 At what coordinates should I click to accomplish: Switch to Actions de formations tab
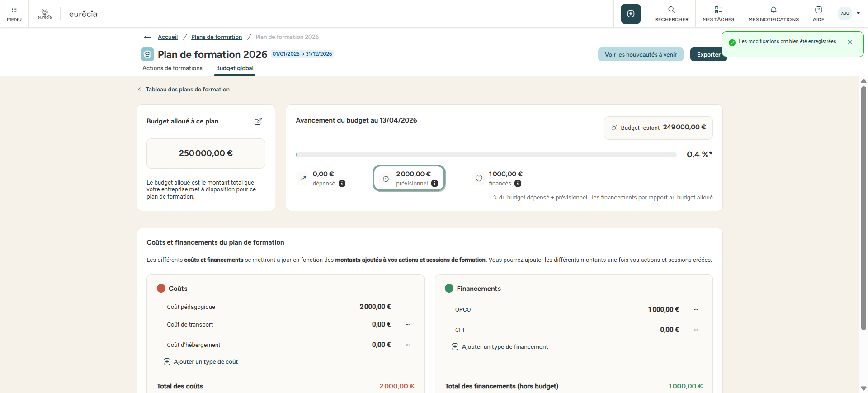(172, 68)
